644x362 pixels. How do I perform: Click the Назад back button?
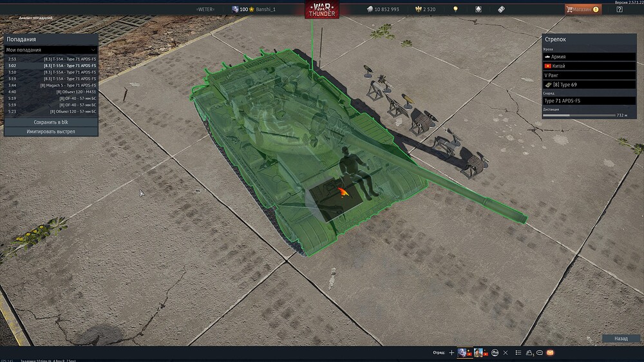click(x=621, y=339)
